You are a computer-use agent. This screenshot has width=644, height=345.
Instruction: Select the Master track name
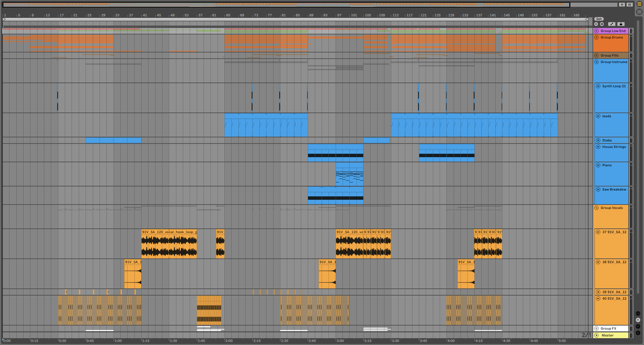608,335
